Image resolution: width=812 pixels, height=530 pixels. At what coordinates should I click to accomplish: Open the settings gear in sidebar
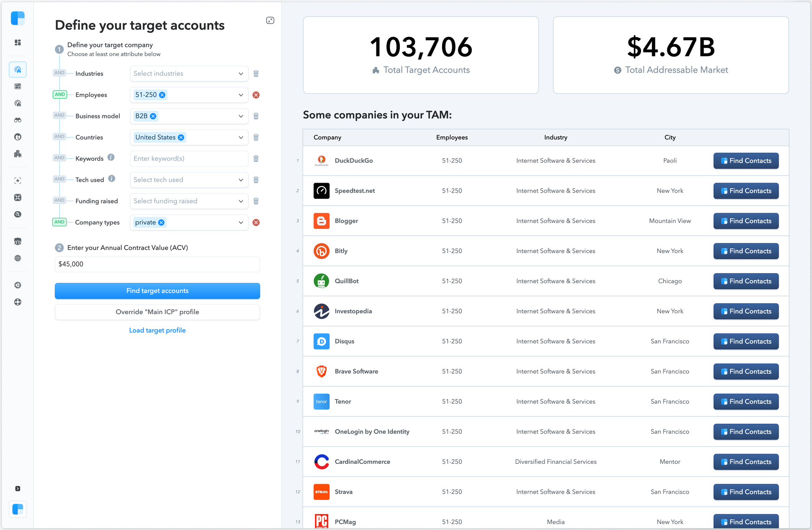click(x=17, y=285)
